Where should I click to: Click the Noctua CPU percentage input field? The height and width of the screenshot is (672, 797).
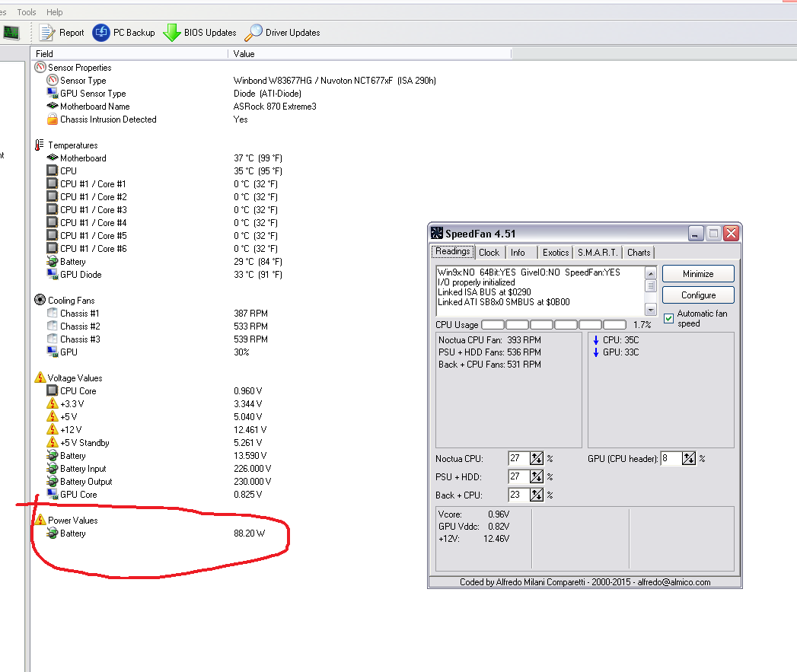click(x=518, y=458)
